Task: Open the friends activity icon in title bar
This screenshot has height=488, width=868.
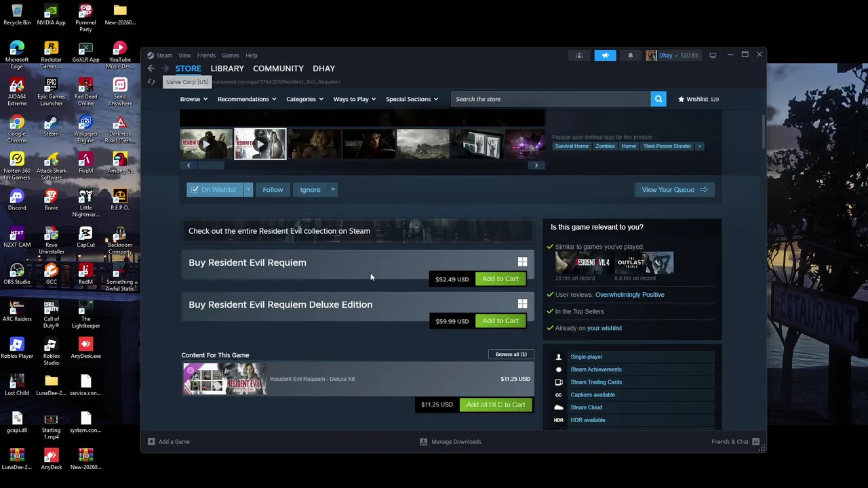Action: tap(579, 56)
